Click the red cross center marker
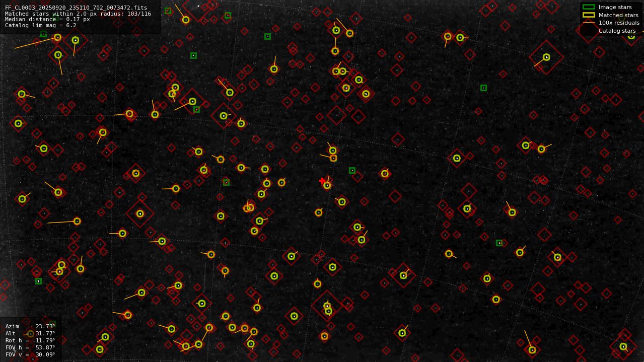 (322, 181)
